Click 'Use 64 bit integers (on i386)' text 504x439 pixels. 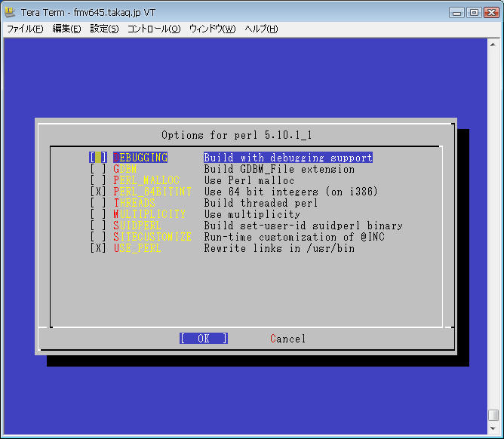pyautogui.click(x=291, y=192)
